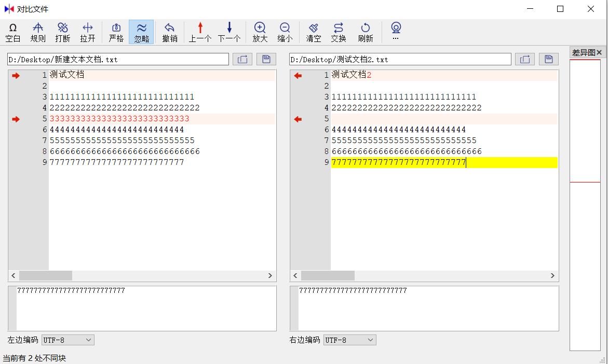Click status text 当前有 2 处不同块
The height and width of the screenshot is (364, 608).
34,358
